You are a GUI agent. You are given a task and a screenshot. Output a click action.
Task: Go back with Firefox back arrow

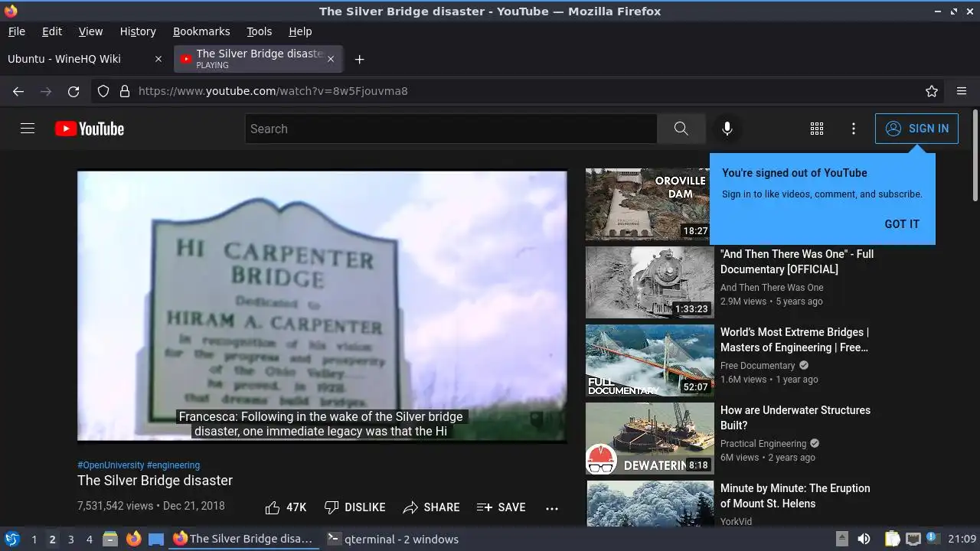(18, 91)
